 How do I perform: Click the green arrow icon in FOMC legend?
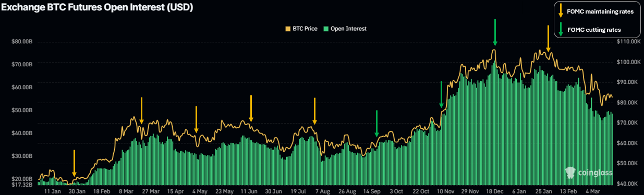[561, 29]
